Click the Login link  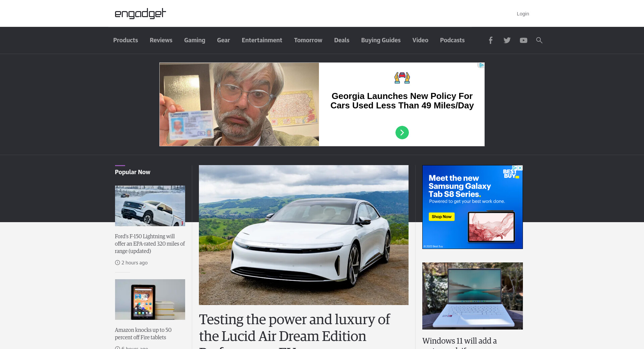tap(523, 14)
